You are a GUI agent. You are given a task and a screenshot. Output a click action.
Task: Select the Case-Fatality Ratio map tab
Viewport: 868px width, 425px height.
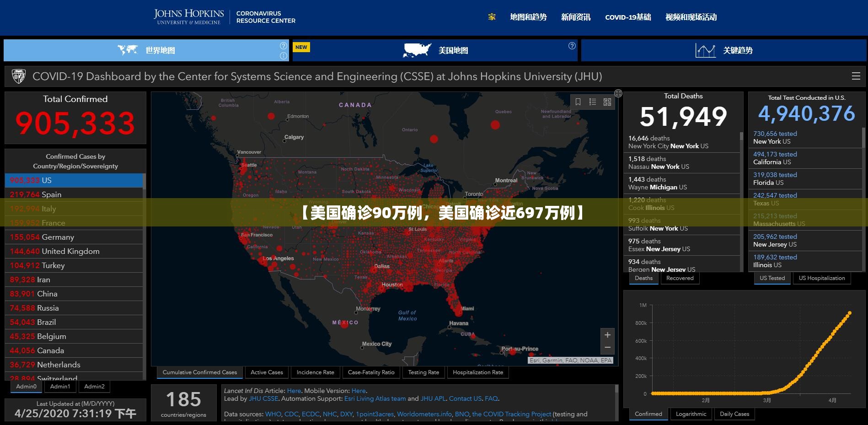coord(371,372)
